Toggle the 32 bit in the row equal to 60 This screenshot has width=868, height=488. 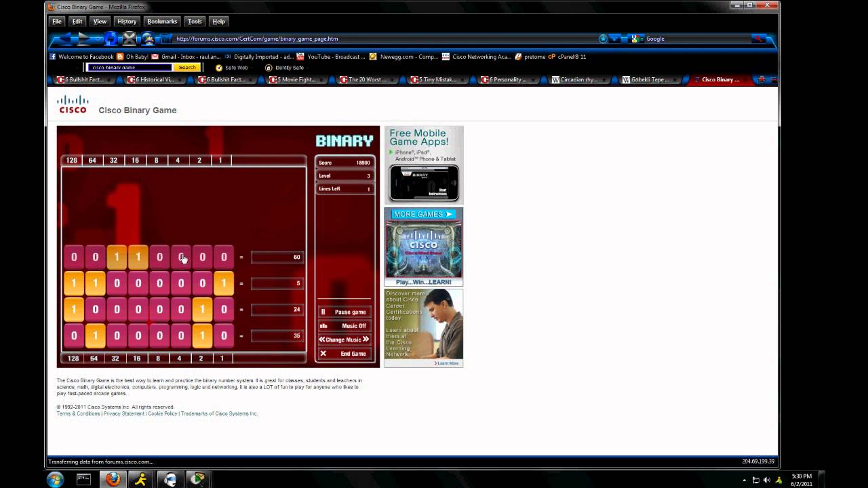(x=117, y=257)
